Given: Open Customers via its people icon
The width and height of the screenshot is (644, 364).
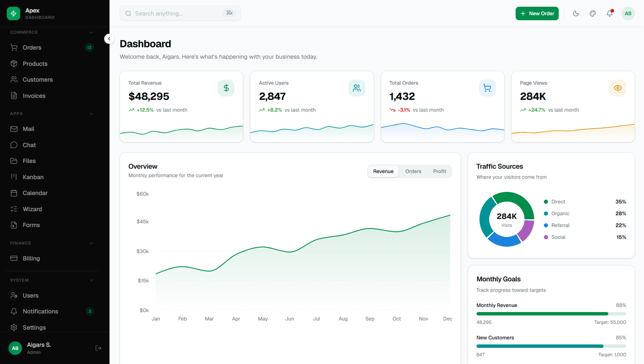Looking at the screenshot, I should click(14, 79).
